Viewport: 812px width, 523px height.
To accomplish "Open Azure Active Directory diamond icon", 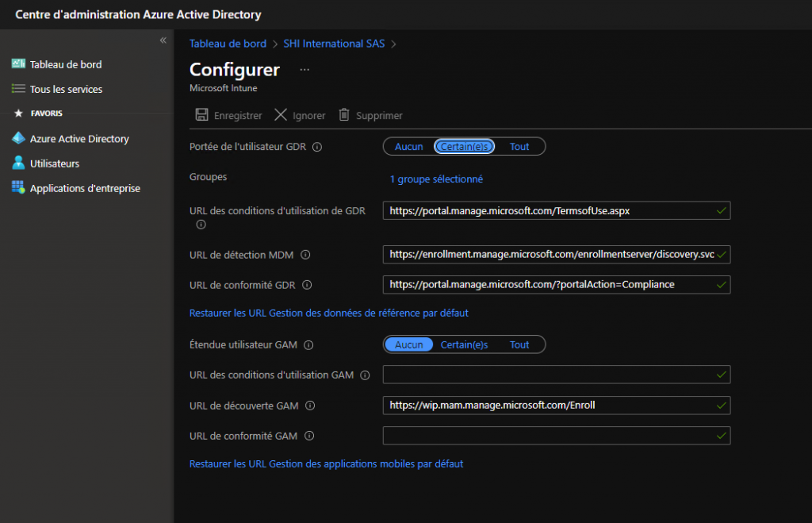I will coord(18,138).
